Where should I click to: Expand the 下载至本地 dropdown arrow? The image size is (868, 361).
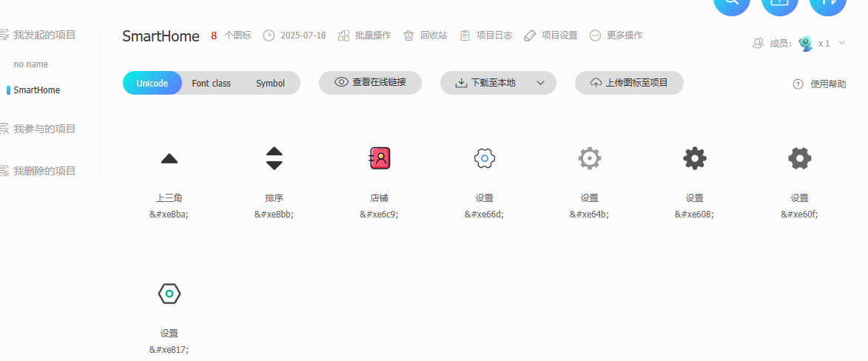tap(541, 83)
